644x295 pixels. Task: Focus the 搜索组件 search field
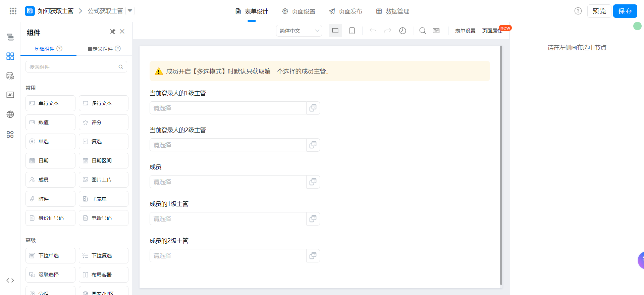(76, 67)
